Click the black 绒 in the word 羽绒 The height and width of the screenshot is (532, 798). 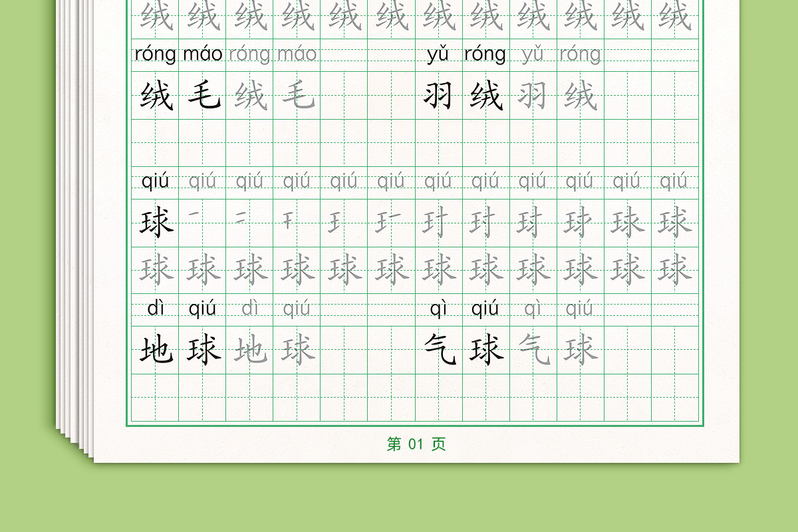coord(486,96)
